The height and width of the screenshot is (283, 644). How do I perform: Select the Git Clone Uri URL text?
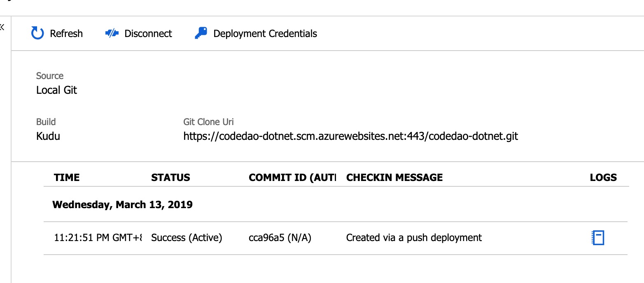[x=350, y=136]
